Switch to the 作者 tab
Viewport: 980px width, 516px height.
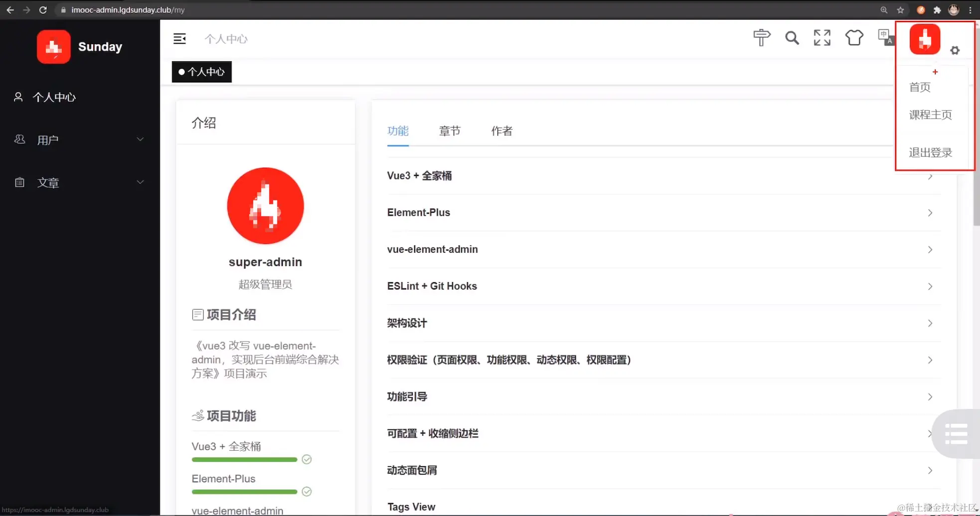pyautogui.click(x=501, y=131)
